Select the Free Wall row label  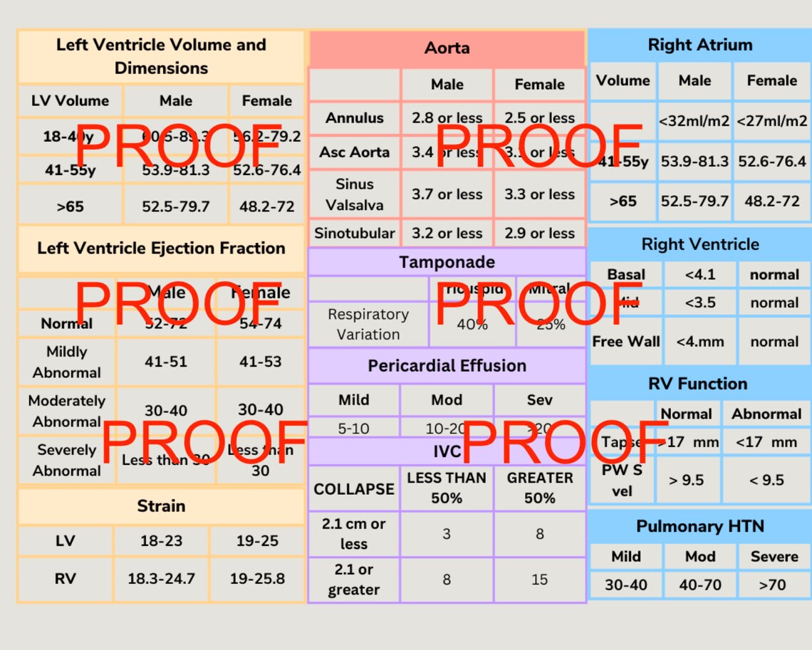(625, 341)
